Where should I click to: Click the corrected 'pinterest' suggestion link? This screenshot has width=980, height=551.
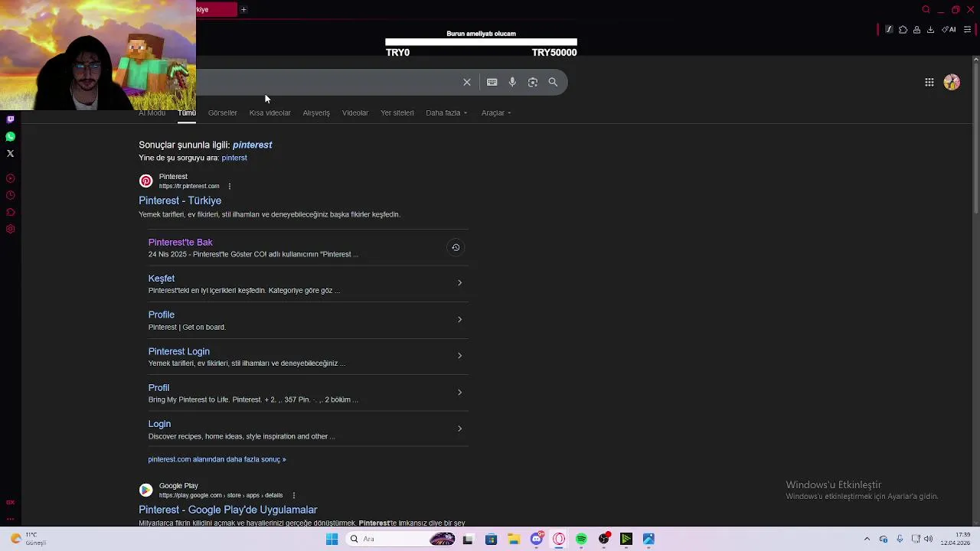253,145
